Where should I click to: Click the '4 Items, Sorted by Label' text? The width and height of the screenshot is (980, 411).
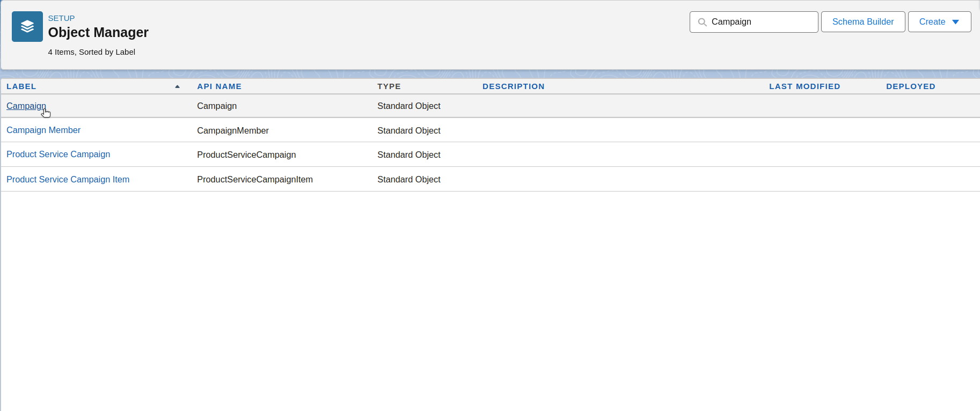(x=92, y=52)
